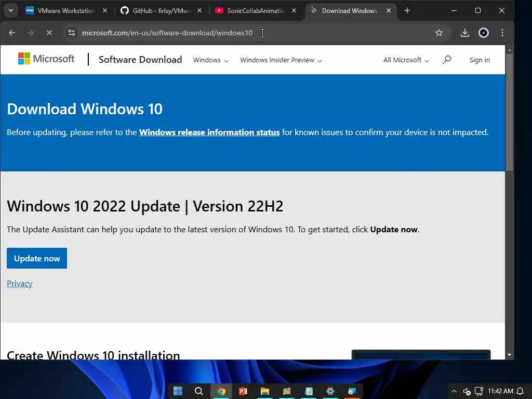Close the Download Windows tab
532x399 pixels.
(x=389, y=10)
